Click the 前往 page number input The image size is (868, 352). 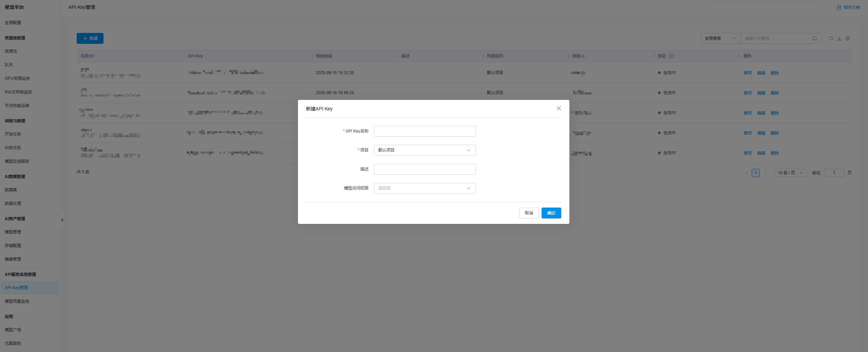(834, 173)
